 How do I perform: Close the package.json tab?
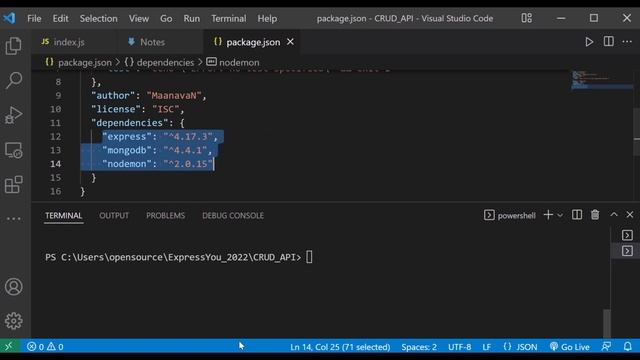[290, 42]
